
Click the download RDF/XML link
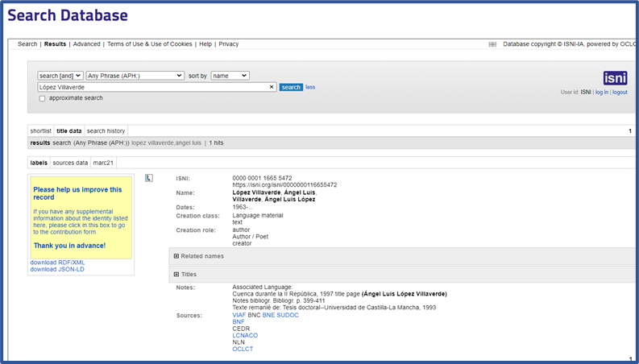point(57,263)
